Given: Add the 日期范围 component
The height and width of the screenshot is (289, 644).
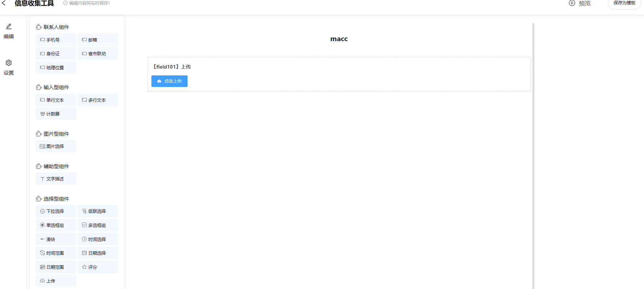Looking at the screenshot, I should click(x=56, y=267).
